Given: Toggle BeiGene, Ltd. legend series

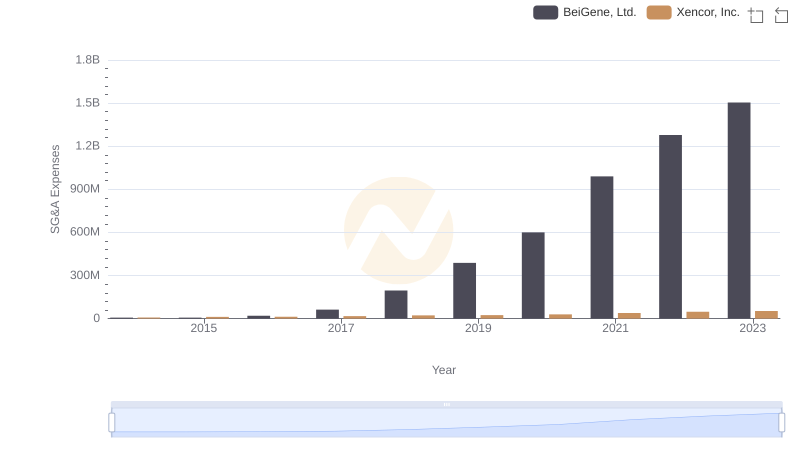Looking at the screenshot, I should coord(585,12).
